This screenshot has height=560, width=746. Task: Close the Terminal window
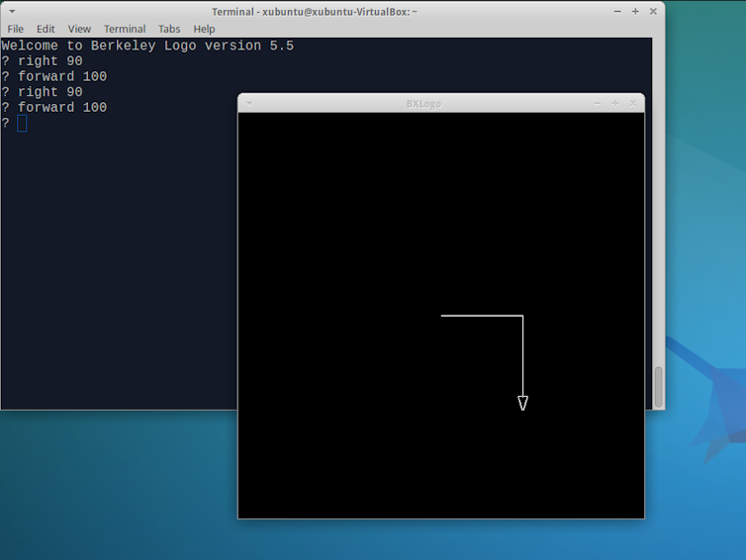[653, 12]
